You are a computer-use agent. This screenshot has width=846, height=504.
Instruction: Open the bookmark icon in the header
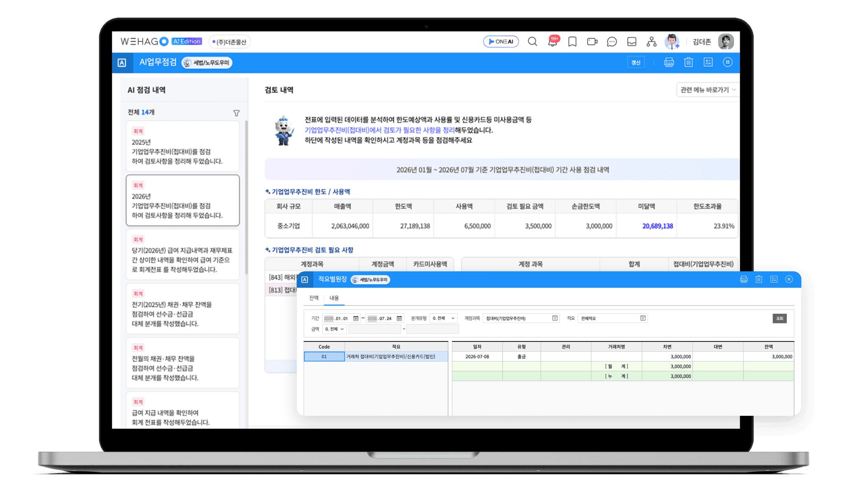[572, 42]
